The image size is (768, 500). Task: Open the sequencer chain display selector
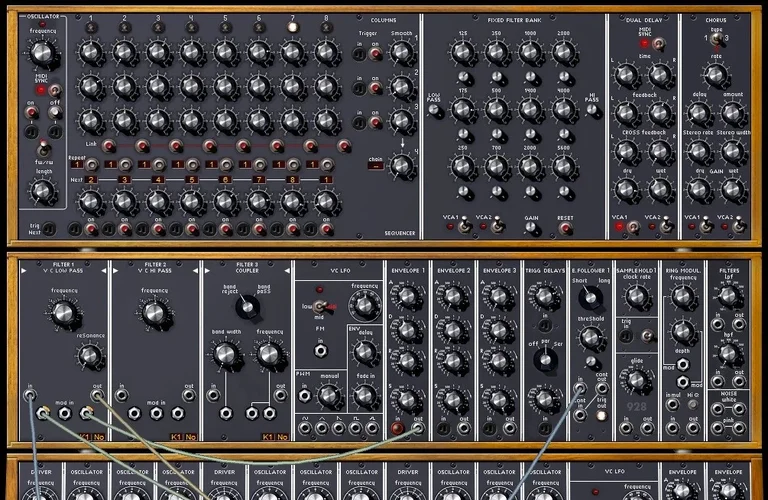[376, 166]
